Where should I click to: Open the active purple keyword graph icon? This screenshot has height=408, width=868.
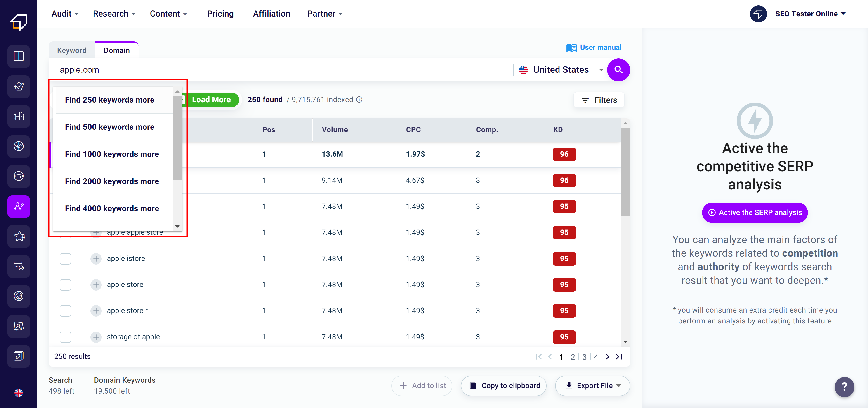pos(19,206)
